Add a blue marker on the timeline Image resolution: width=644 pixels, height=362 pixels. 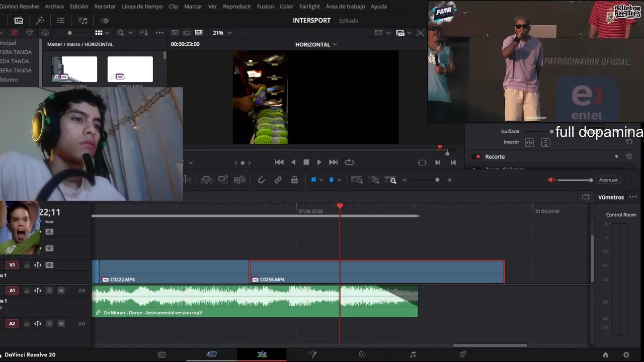pos(331,180)
